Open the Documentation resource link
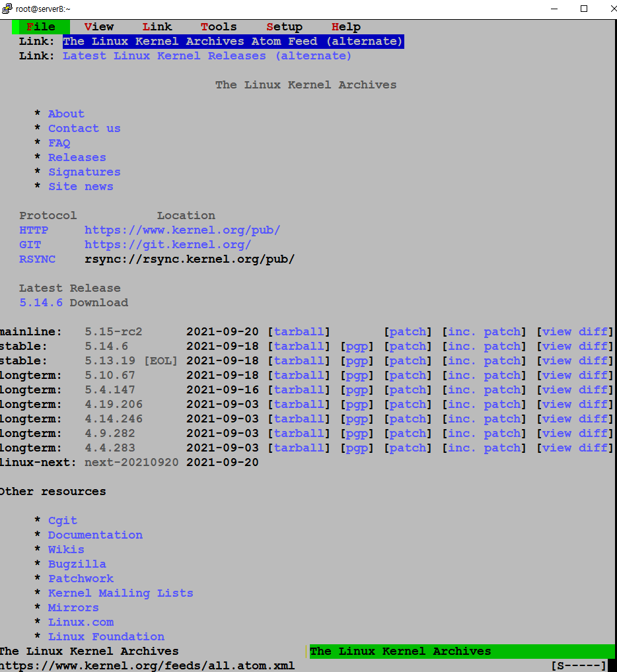This screenshot has height=672, width=617. pyautogui.click(x=95, y=535)
